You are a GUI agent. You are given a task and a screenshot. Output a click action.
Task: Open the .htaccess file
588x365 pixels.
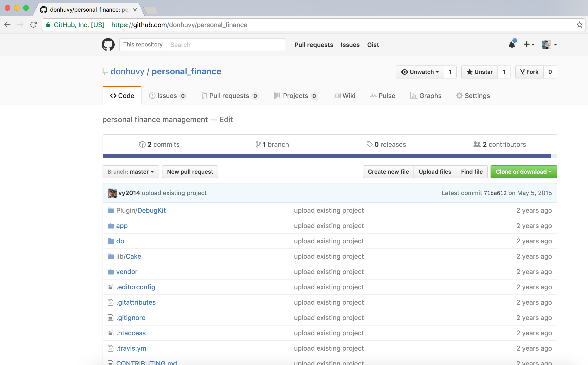pos(131,333)
